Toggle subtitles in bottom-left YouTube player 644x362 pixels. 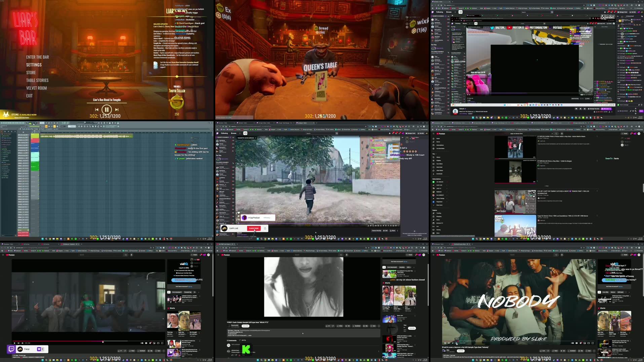146,343
